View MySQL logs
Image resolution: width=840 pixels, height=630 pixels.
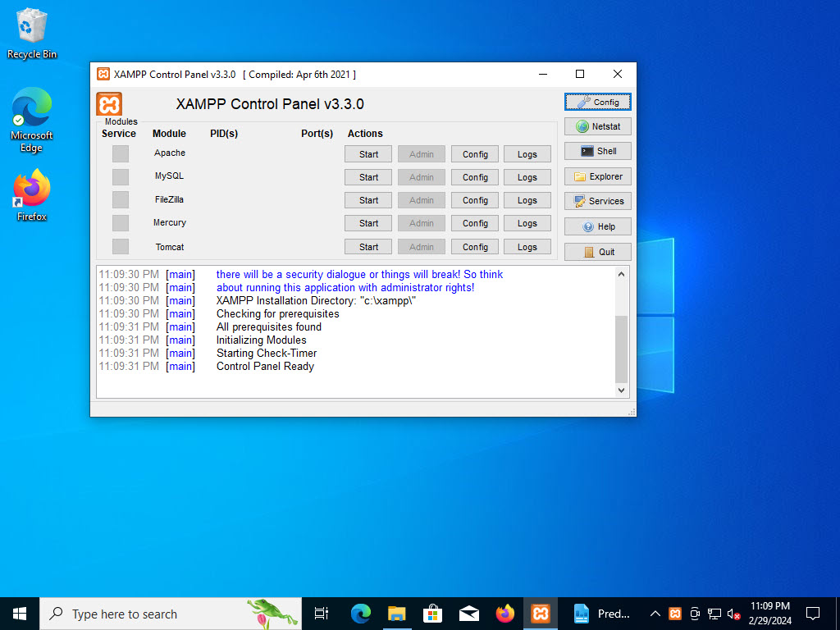pos(527,176)
